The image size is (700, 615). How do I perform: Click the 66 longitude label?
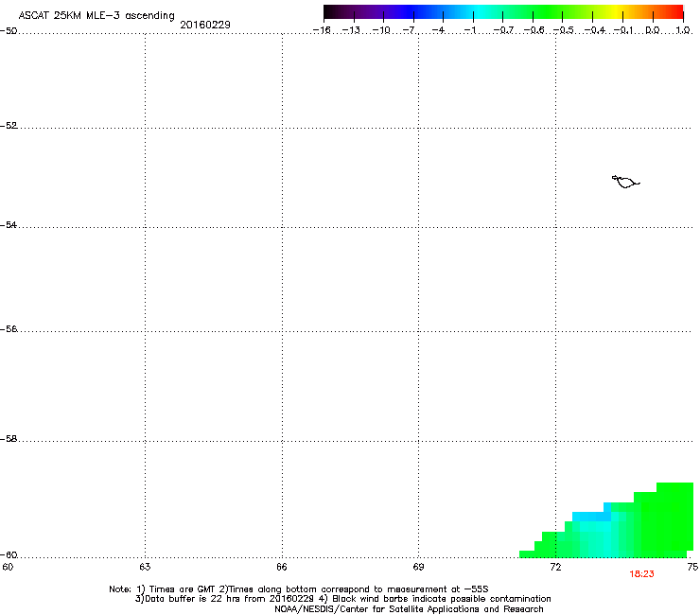[282, 567]
